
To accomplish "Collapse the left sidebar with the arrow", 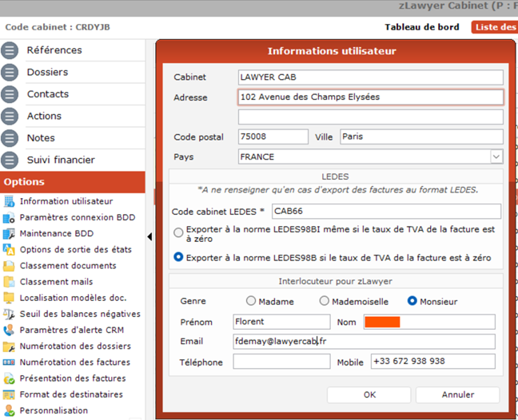I will pyautogui.click(x=149, y=236).
